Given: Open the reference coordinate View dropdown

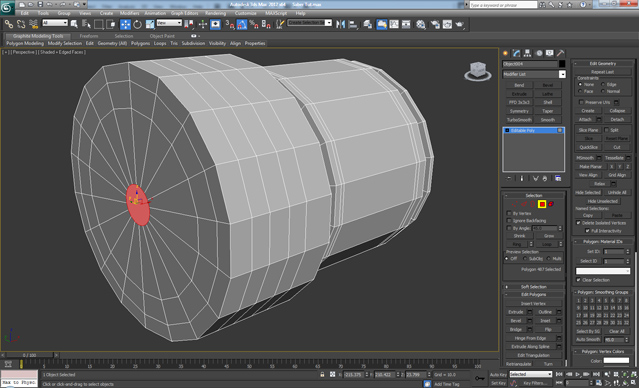Looking at the screenshot, I should pyautogui.click(x=169, y=23).
